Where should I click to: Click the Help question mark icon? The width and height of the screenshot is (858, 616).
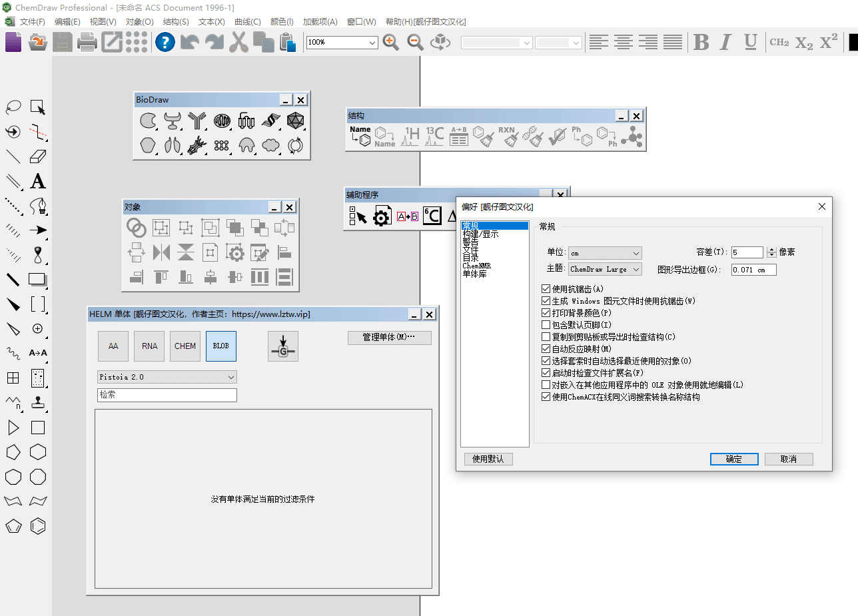pos(165,43)
